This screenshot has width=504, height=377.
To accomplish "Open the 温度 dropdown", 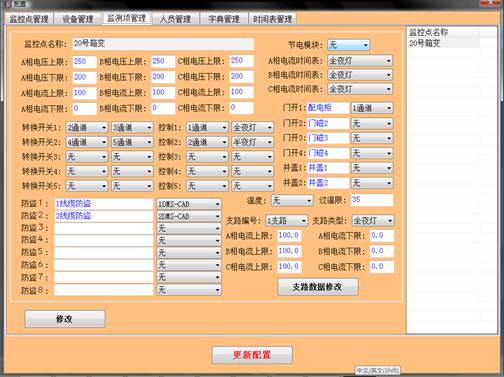I will point(292,201).
